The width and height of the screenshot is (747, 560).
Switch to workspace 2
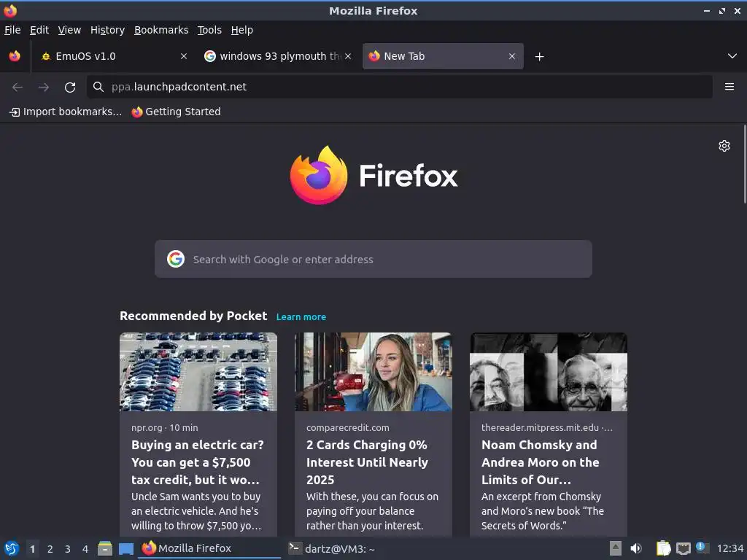50,549
